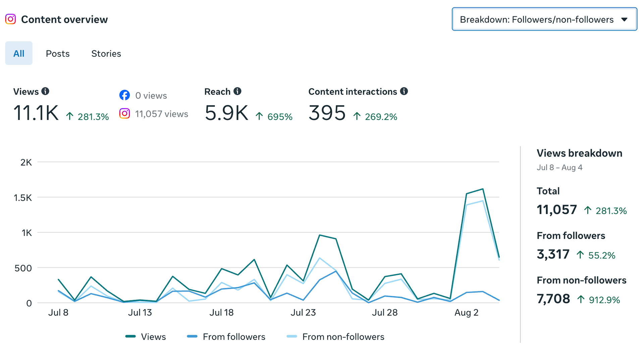The height and width of the screenshot is (350, 644).
Task: Click the Jul 23 x-axis label
Action: tap(303, 312)
